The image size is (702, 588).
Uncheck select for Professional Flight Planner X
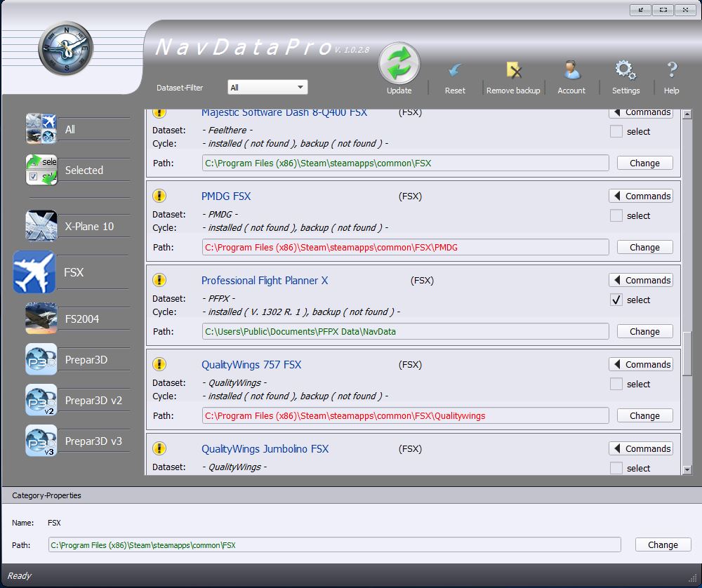click(616, 300)
